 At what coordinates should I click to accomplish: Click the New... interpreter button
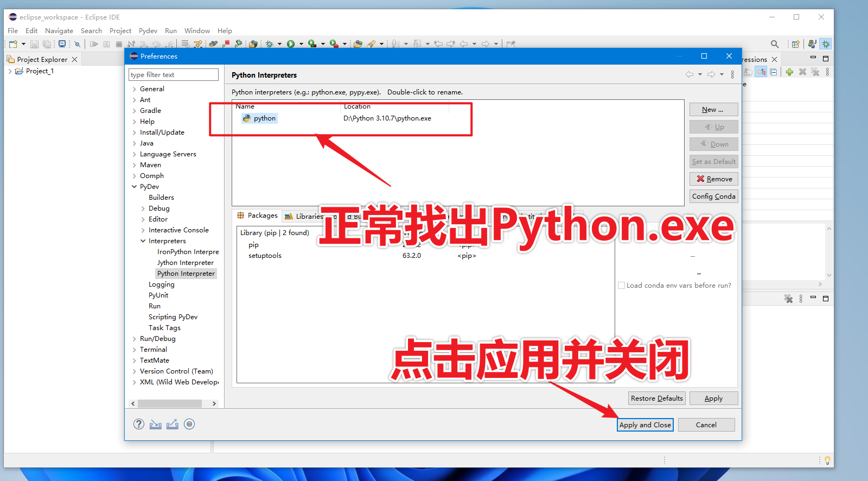(713, 110)
